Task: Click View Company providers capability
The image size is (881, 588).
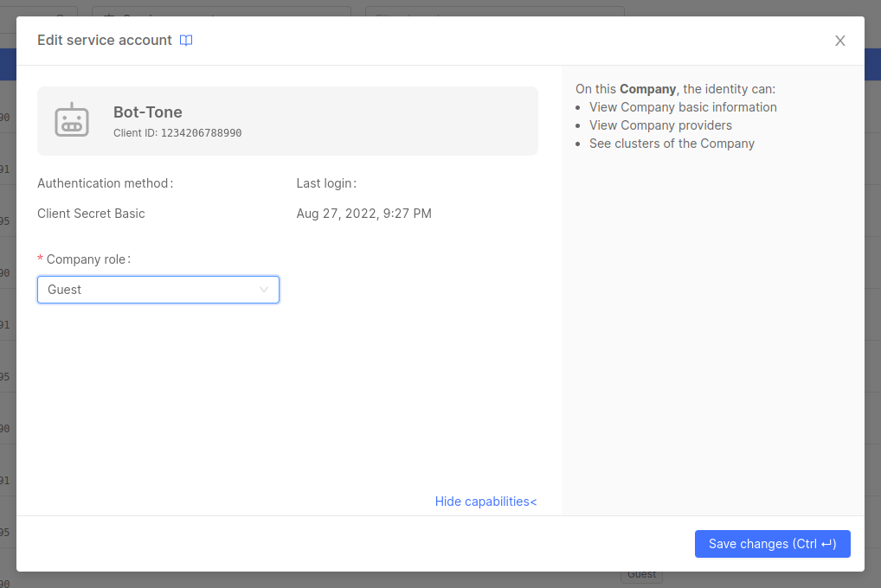Action: (x=660, y=125)
